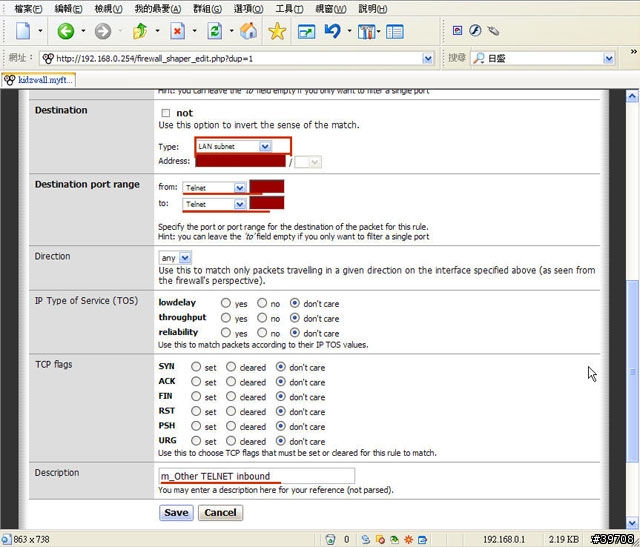Viewport: 640px width, 547px height.
Task: Click the Description text field
Action: pos(257,476)
